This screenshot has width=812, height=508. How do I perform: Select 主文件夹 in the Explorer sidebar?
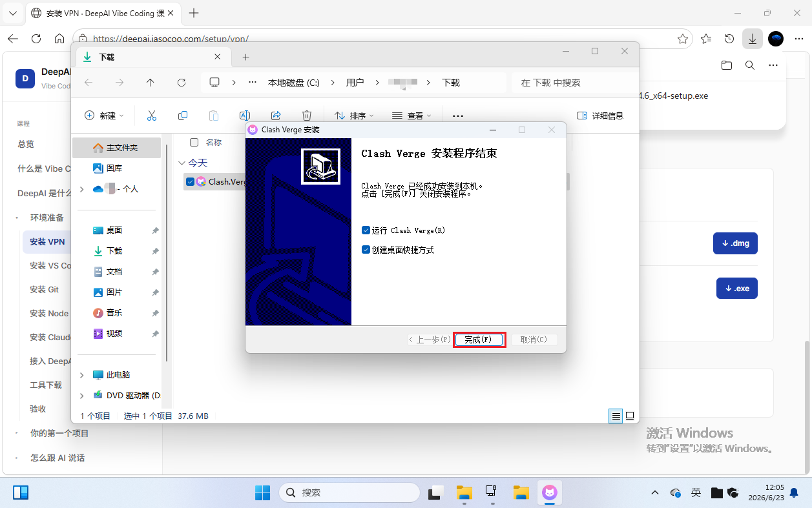coord(117,148)
